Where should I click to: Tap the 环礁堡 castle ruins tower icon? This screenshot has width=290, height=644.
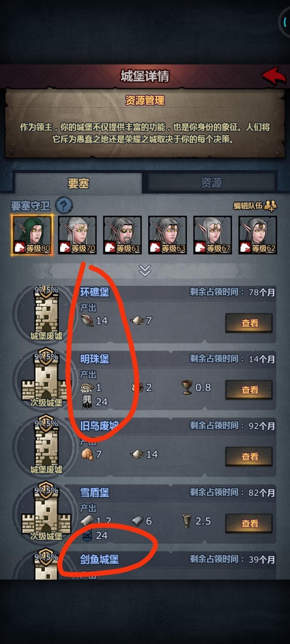click(46, 314)
